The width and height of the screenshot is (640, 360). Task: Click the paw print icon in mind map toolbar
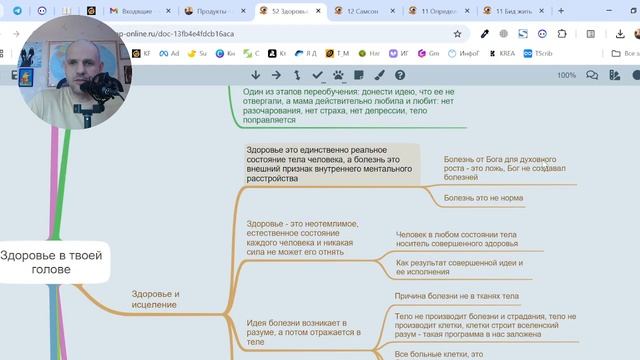tap(338, 75)
